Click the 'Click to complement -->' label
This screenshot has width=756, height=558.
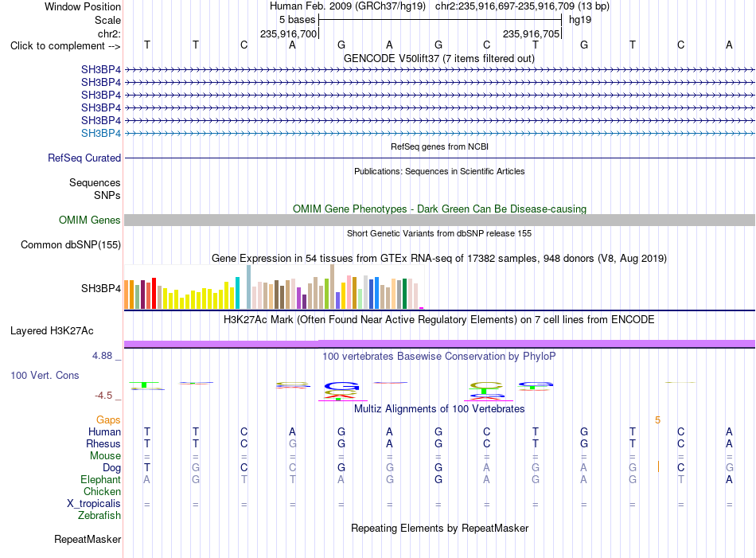(65, 46)
